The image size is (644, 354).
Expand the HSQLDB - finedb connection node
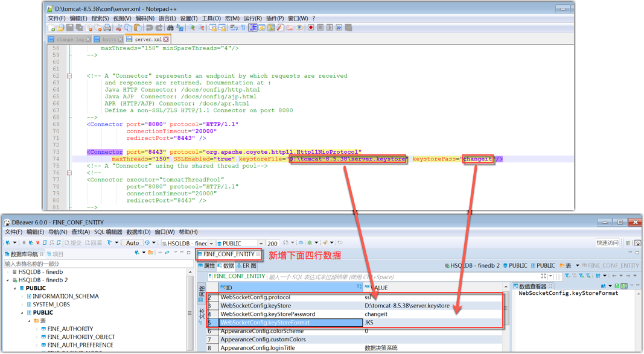coord(7,272)
